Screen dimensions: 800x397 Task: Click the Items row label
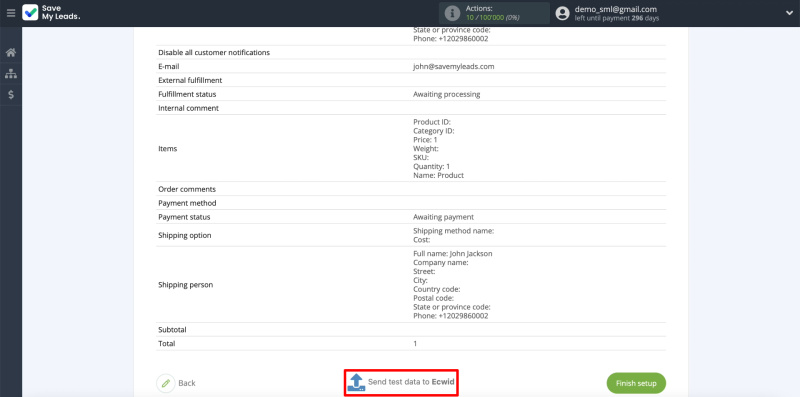168,148
